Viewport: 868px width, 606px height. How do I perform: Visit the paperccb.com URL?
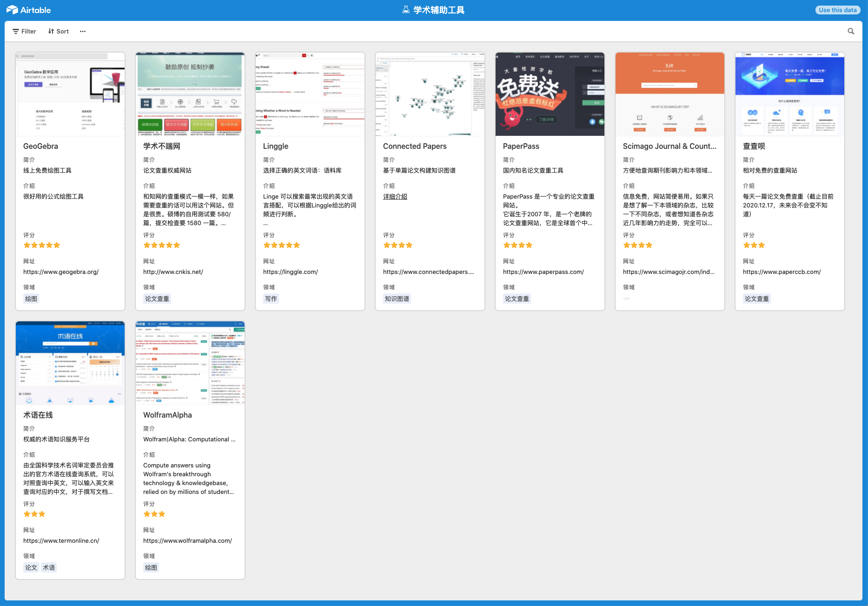coord(782,272)
